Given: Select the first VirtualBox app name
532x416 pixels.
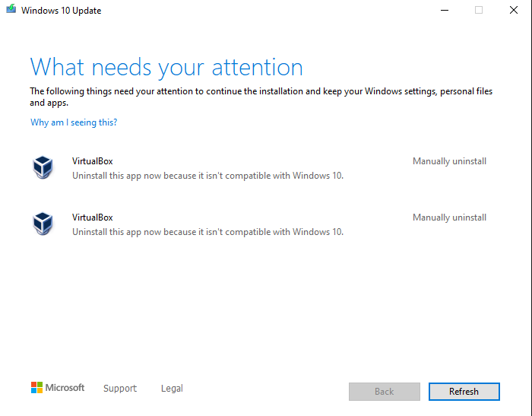Looking at the screenshot, I should click(92, 161).
